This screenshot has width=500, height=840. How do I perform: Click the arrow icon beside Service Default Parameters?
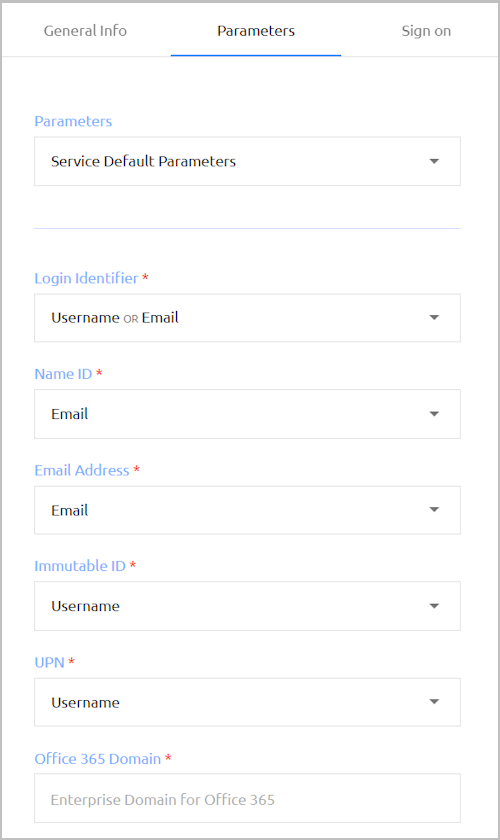(434, 161)
